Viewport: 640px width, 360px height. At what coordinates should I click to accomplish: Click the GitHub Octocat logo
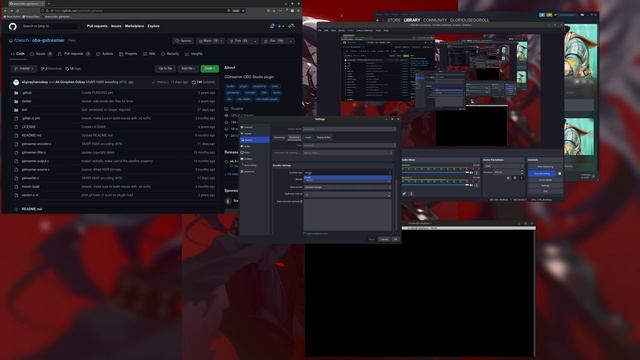(13, 26)
